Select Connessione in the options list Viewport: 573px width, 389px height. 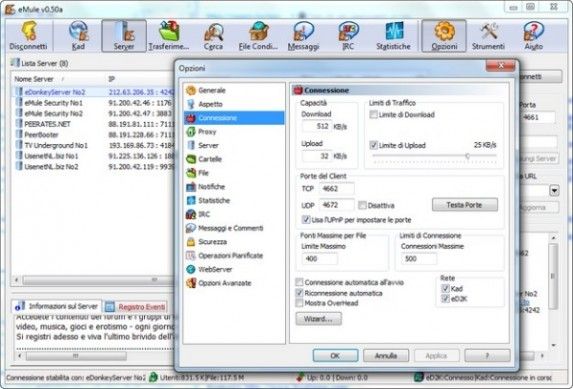234,118
